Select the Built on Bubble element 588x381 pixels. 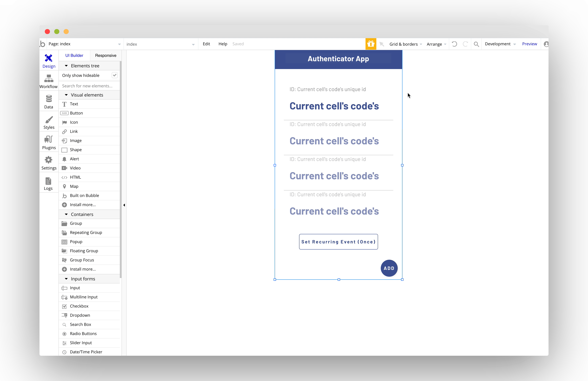[89, 195]
